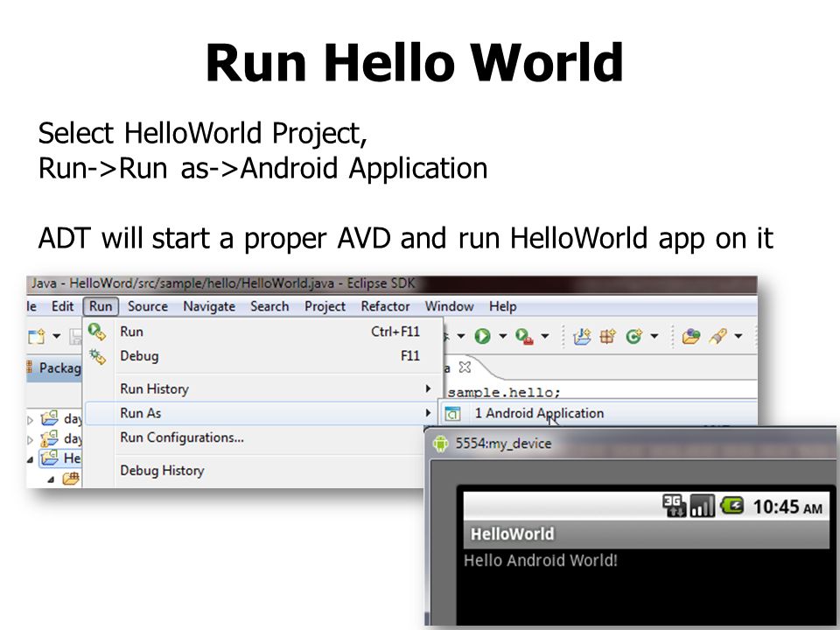The width and height of the screenshot is (840, 630).
Task: Click the Android robot icon of emulator window
Action: coord(440,444)
